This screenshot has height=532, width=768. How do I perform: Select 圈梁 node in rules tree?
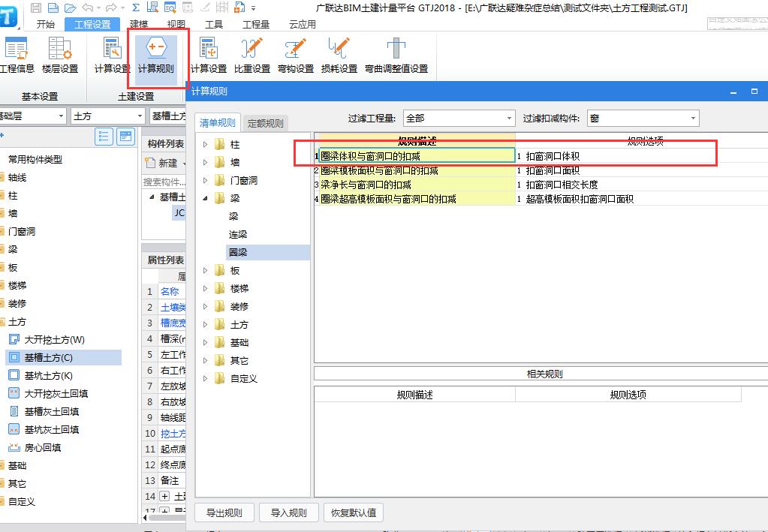click(267, 253)
